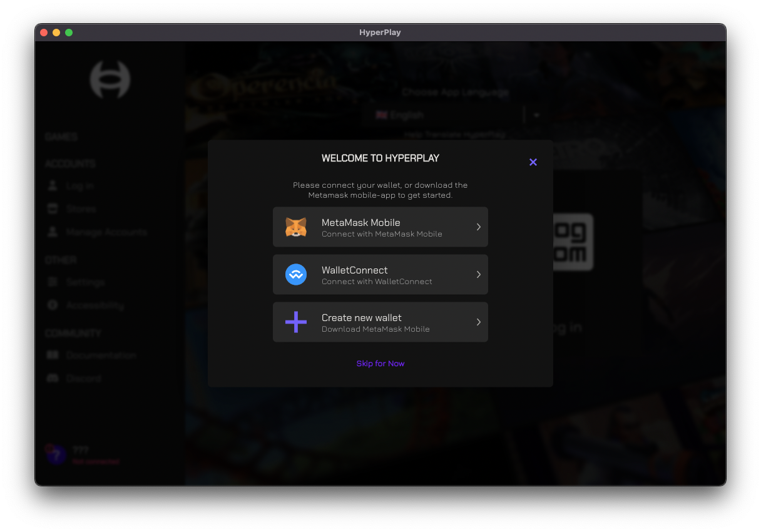The height and width of the screenshot is (532, 761).
Task: Open Documentation link in the sidebar
Action: click(101, 355)
